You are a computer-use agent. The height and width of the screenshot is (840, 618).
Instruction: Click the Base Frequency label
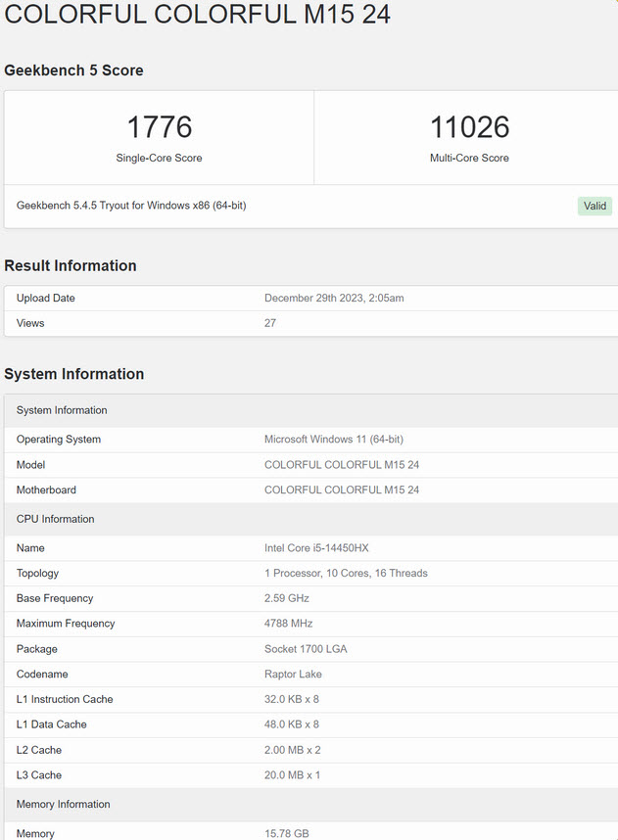[x=55, y=598]
